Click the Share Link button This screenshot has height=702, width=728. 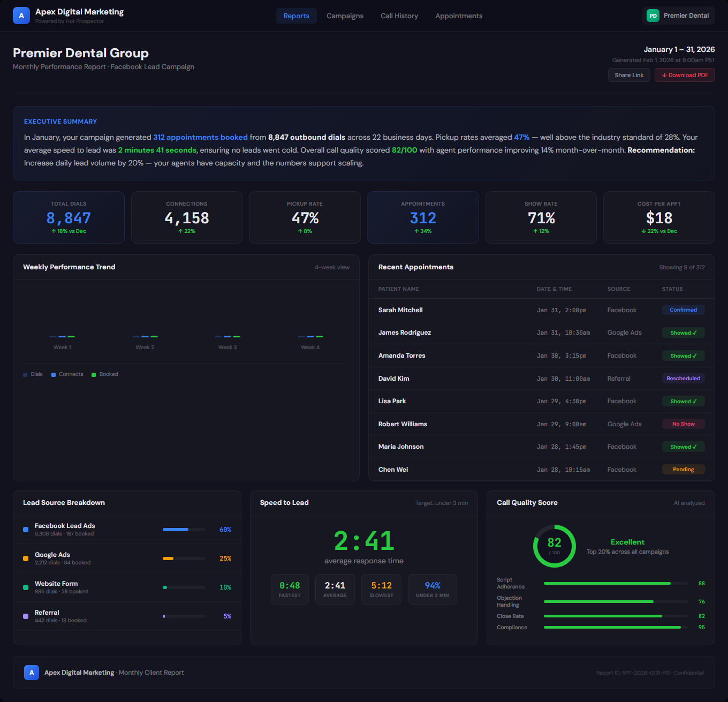629,75
